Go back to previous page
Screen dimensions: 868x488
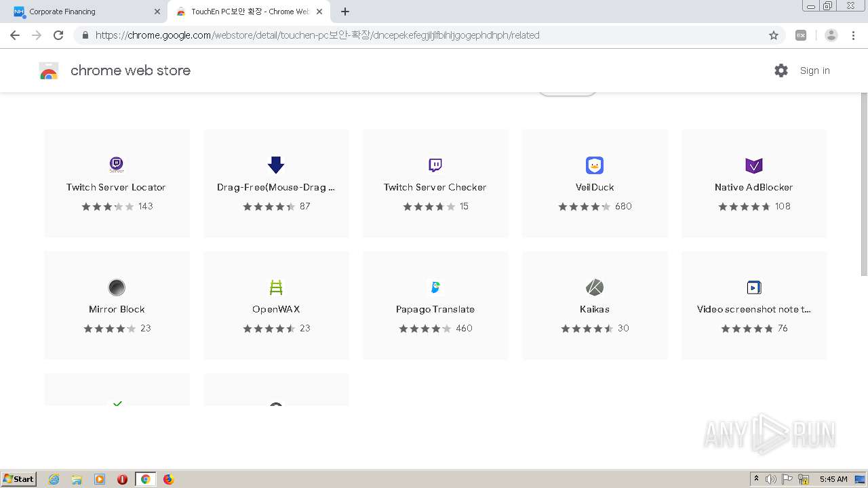click(15, 35)
